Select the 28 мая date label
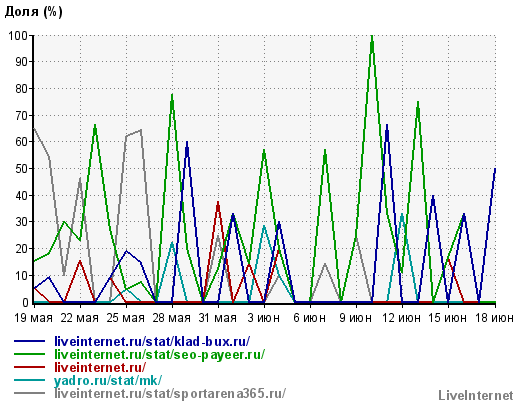This screenshot has height=405, width=520. tap(172, 318)
